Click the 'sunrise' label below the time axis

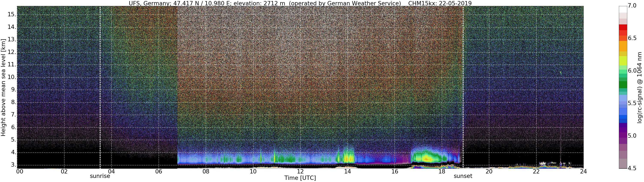100,176
